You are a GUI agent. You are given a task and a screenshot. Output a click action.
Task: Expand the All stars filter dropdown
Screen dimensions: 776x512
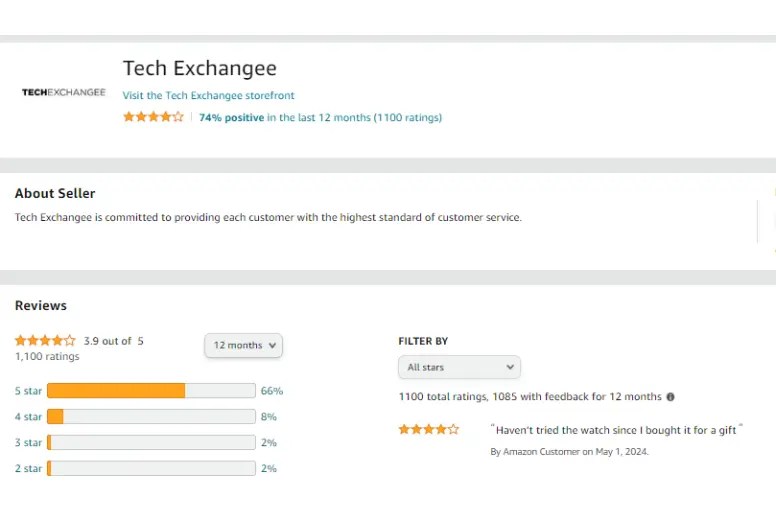459,367
